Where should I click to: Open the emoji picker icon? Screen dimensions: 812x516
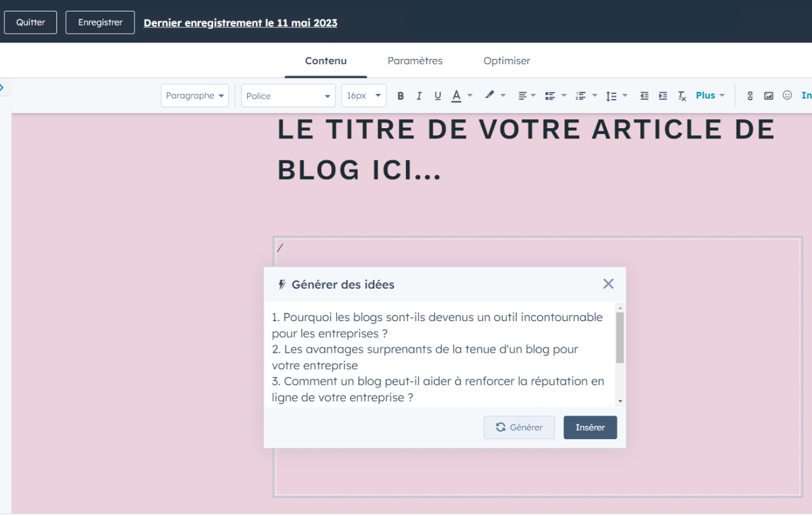(787, 95)
